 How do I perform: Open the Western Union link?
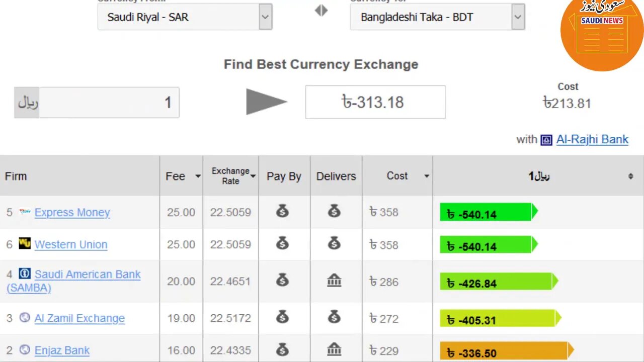click(x=71, y=244)
